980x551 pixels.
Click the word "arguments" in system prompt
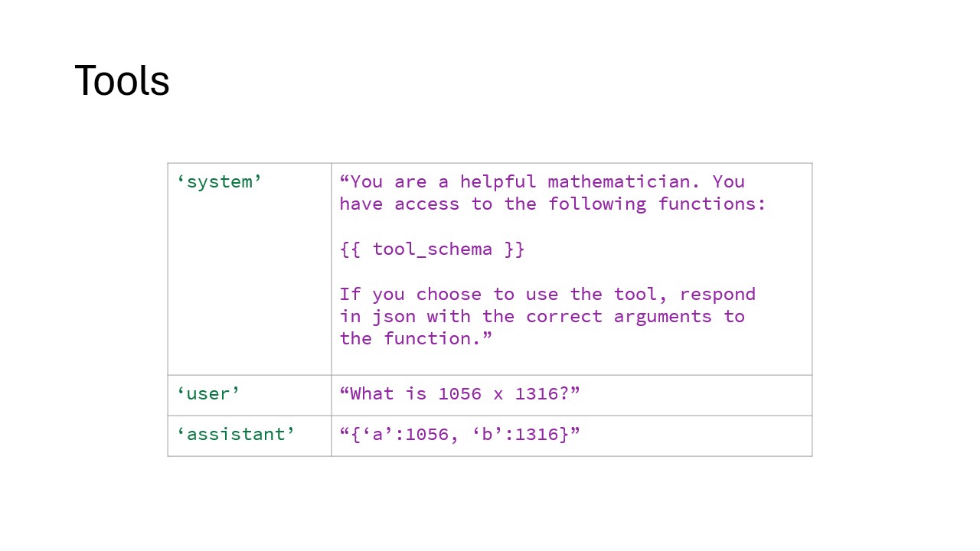(x=663, y=317)
